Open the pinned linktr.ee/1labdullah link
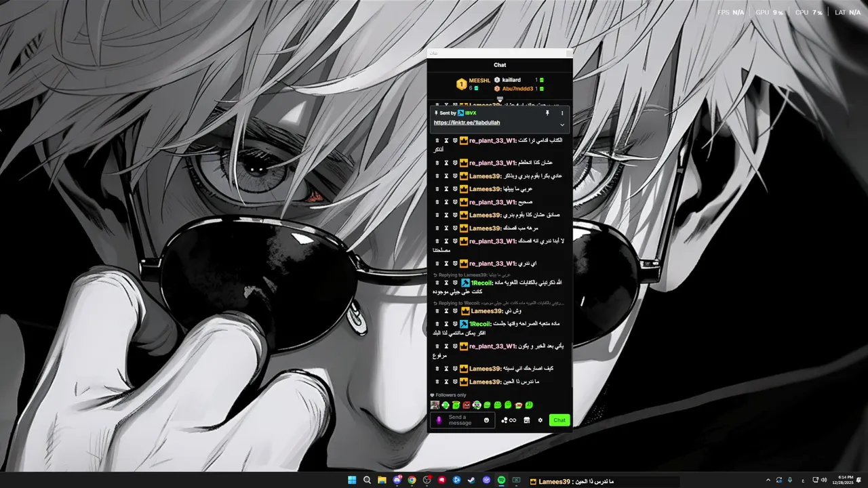This screenshot has height=488, width=868. pyautogui.click(x=467, y=123)
